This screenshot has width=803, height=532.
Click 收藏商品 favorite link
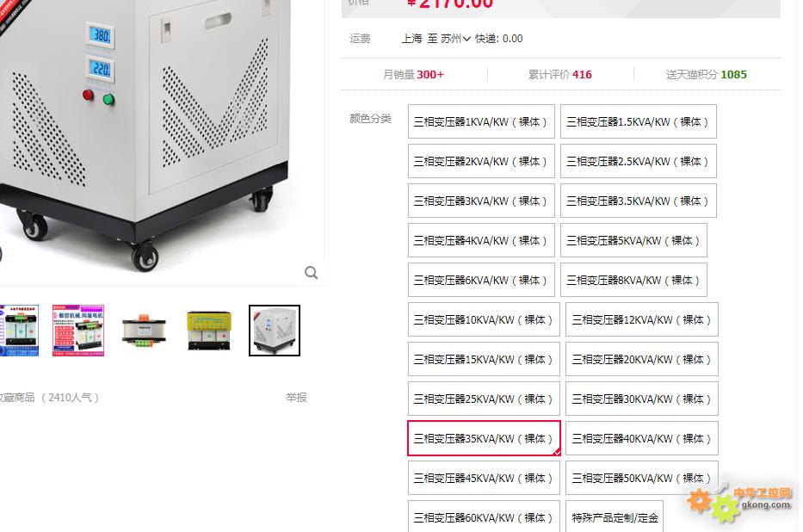[17, 398]
